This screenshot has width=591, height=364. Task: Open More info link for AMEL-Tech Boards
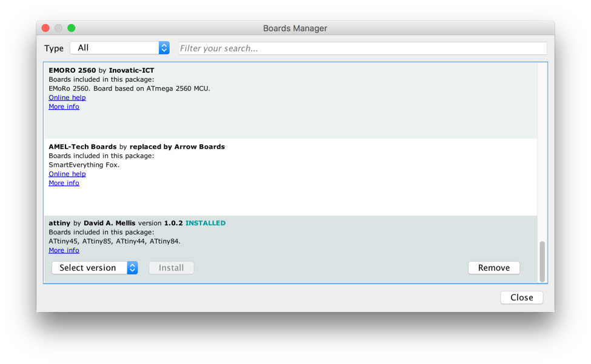tap(64, 183)
